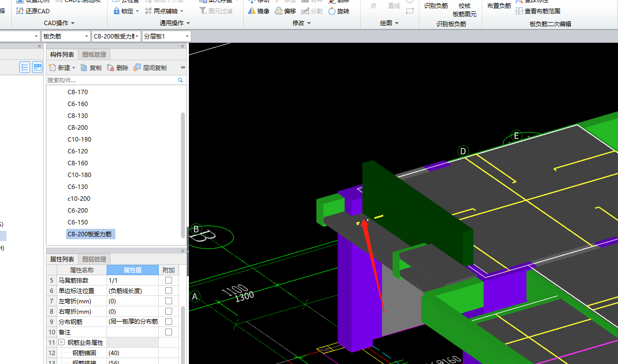Switch to the 属性列表 tab

pos(62,259)
